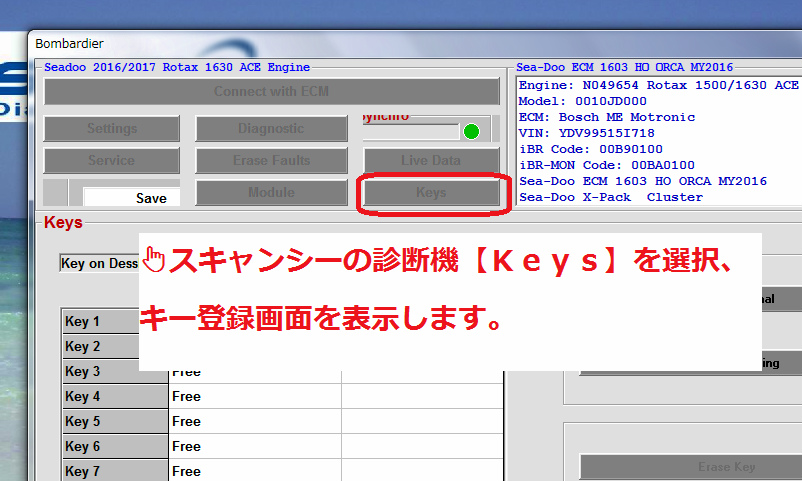Open the Diagnostic button

[x=271, y=128]
